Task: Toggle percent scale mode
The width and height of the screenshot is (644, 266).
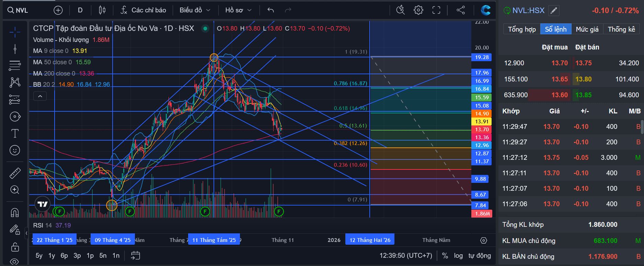Action: tap(445, 256)
